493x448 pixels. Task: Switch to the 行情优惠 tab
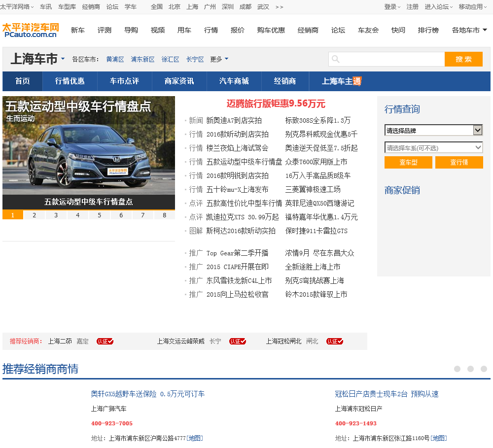click(70, 81)
